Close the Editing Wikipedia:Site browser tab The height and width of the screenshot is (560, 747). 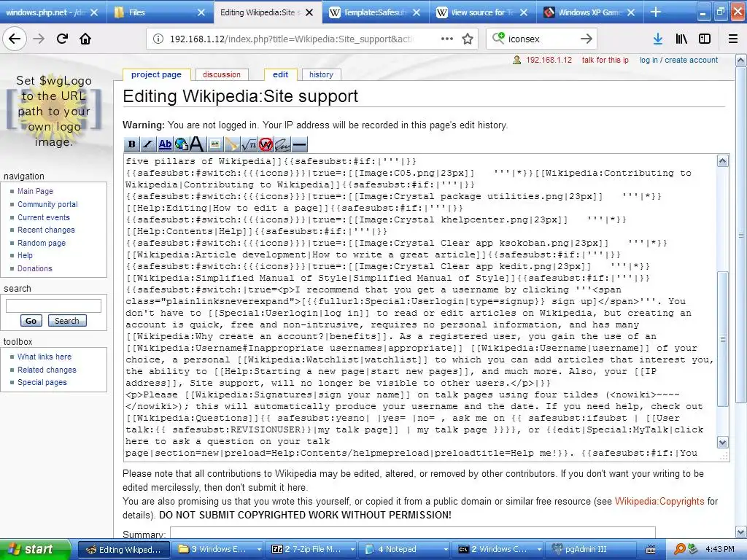pyautogui.click(x=309, y=12)
